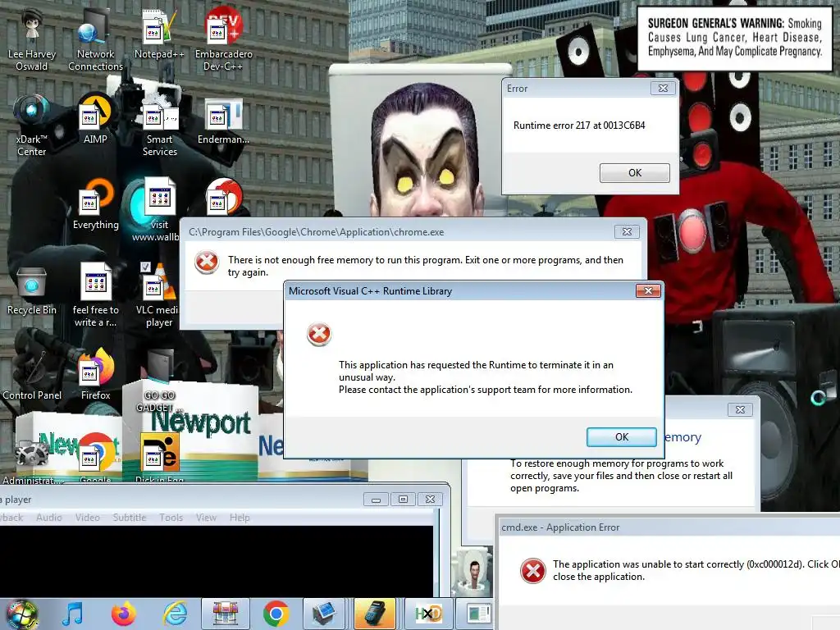Click the 'Runtime error 217 at 0013C6B4' text
This screenshot has width=840, height=630.
579,126
